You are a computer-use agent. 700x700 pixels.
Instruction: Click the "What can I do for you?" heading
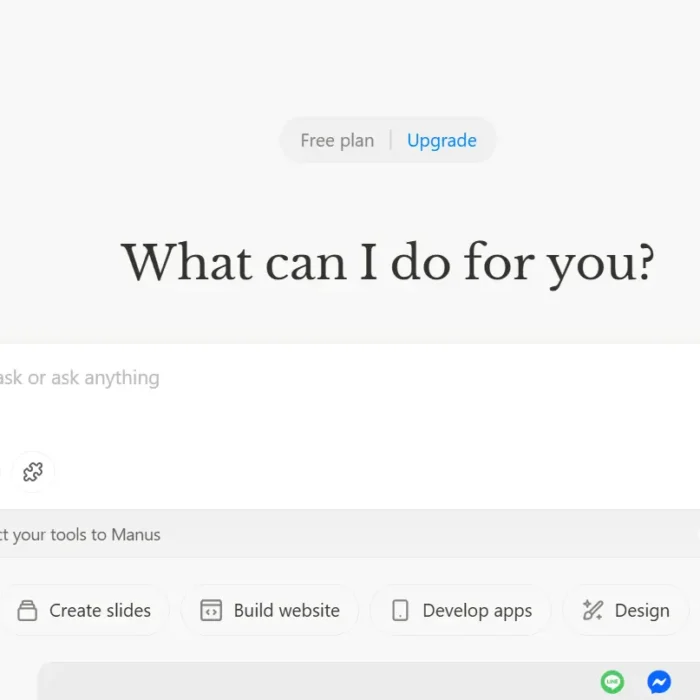click(x=388, y=263)
